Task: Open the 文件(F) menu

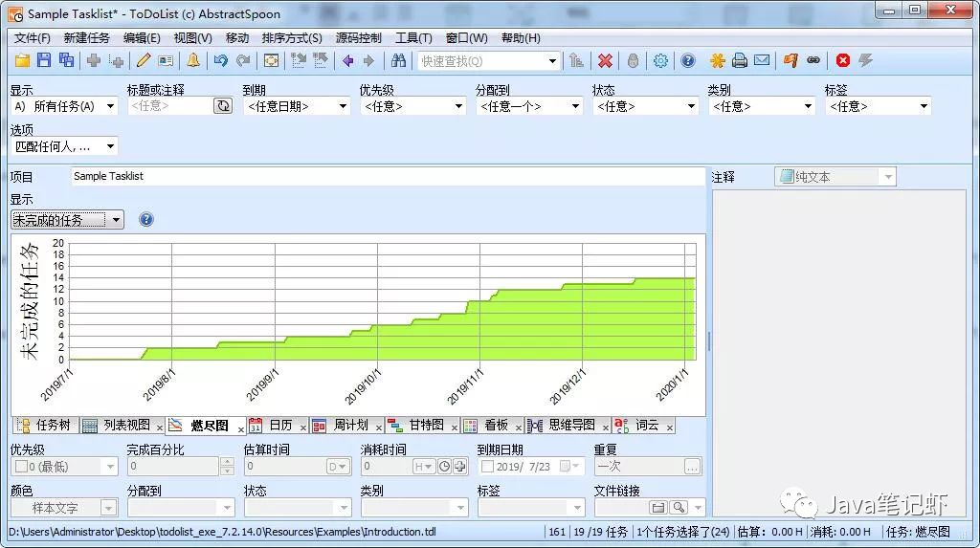Action: [x=33, y=38]
